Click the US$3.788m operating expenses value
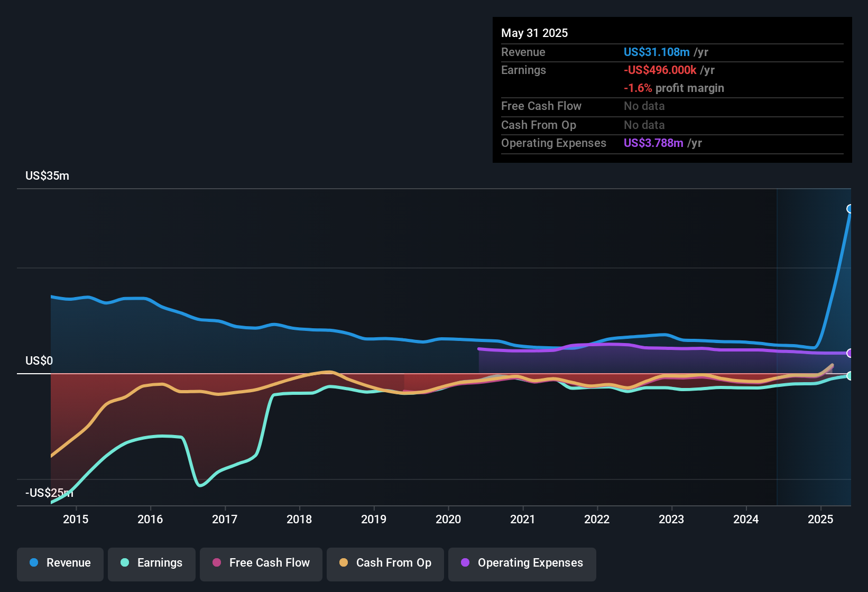This screenshot has width=868, height=592. pos(653,143)
